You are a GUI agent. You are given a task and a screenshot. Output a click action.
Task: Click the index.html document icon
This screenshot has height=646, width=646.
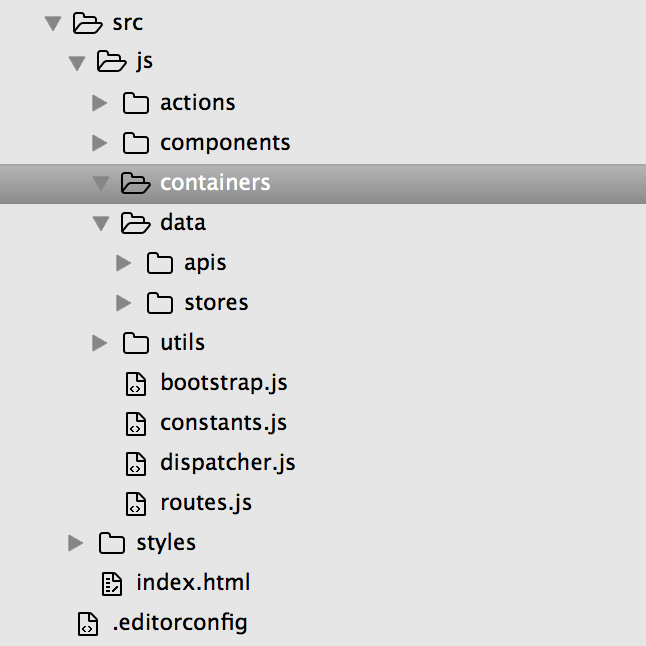coord(112,584)
